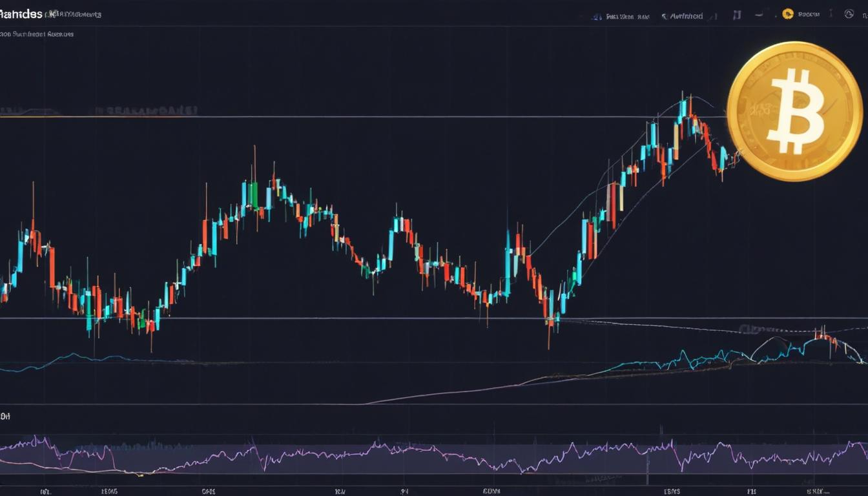Expand the chart settings dropdown at top right
The image size is (868, 496).
[x=864, y=15]
